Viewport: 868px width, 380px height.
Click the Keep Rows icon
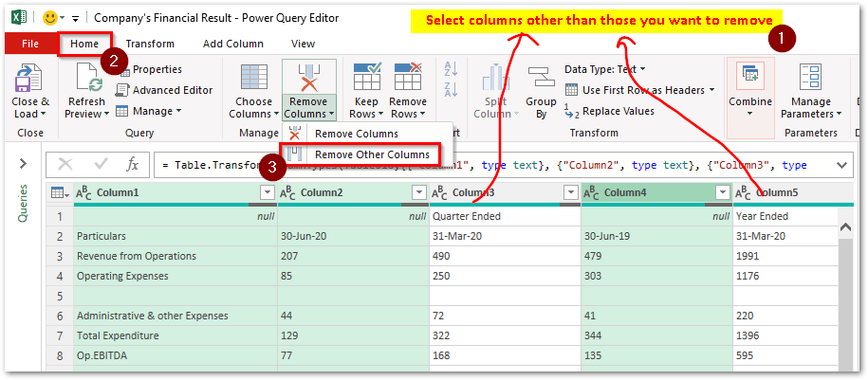[366, 77]
